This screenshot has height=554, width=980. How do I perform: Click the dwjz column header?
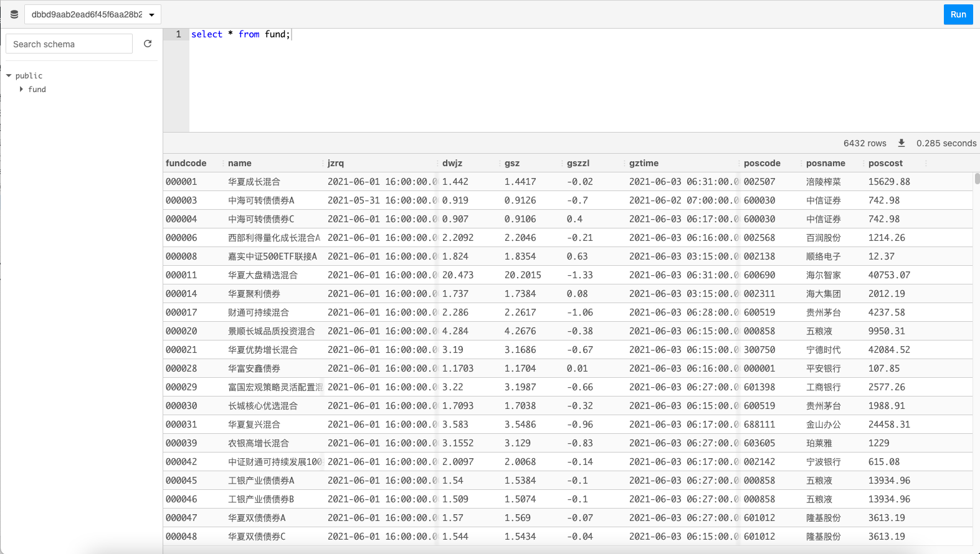point(452,163)
